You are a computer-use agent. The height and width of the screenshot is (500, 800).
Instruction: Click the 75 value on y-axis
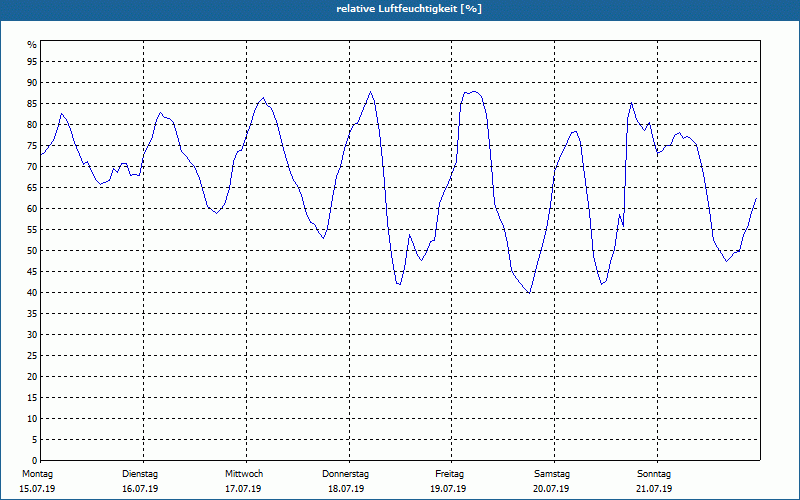[32, 146]
